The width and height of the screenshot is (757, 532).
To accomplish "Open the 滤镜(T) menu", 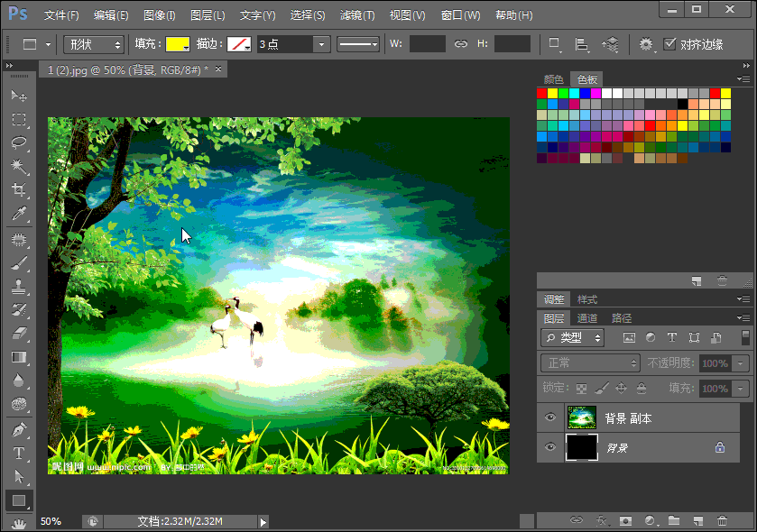I will pos(357,15).
